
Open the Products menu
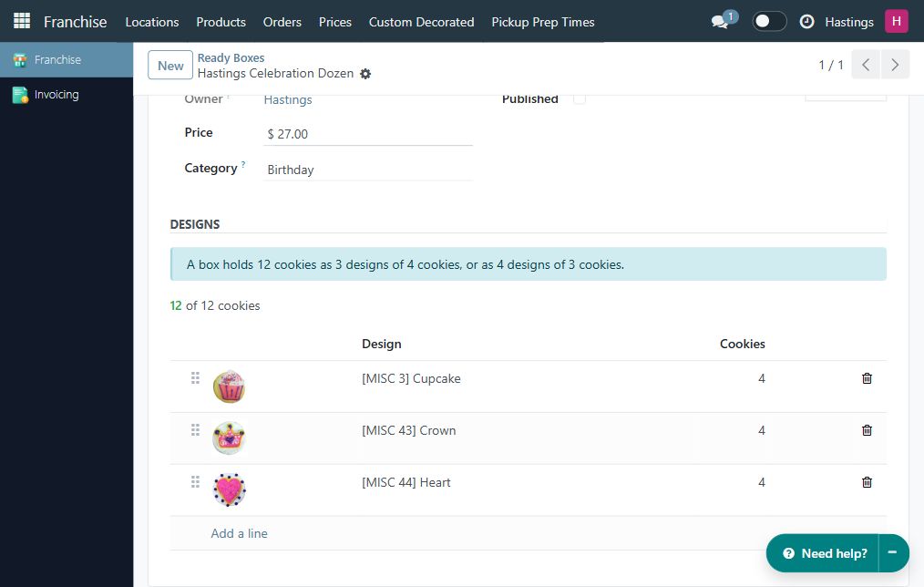coord(221,22)
